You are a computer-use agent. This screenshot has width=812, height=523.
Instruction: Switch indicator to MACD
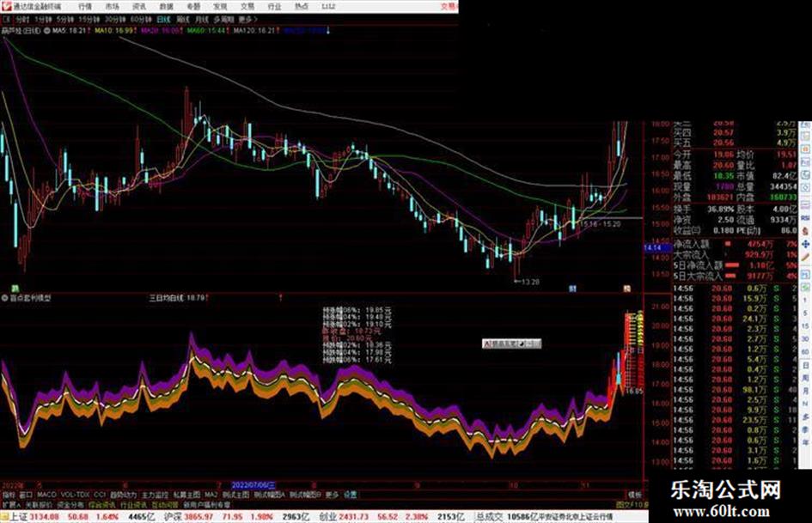[46, 495]
